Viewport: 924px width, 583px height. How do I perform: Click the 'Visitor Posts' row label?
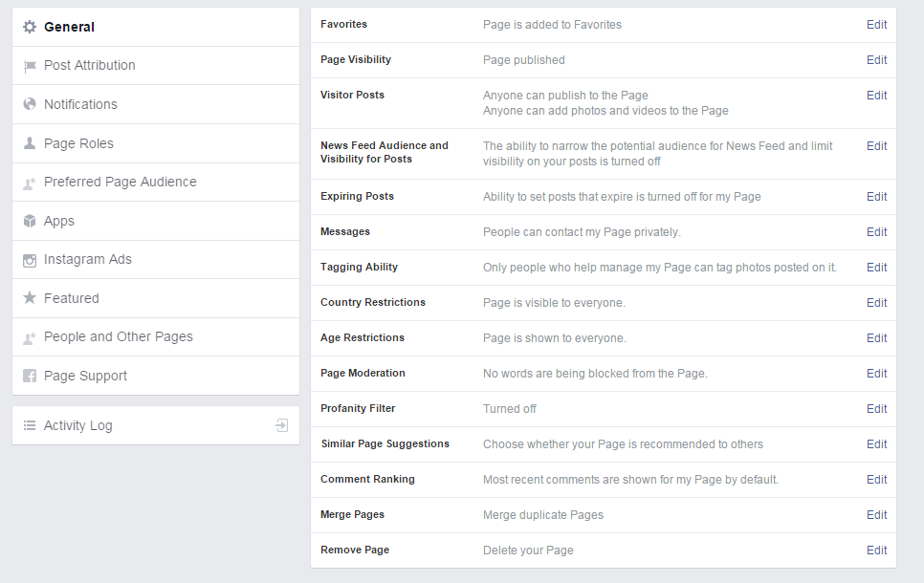(x=352, y=95)
